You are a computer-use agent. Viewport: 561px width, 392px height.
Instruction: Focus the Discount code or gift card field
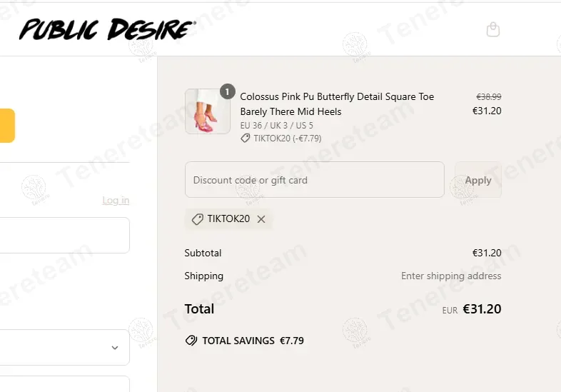314,180
